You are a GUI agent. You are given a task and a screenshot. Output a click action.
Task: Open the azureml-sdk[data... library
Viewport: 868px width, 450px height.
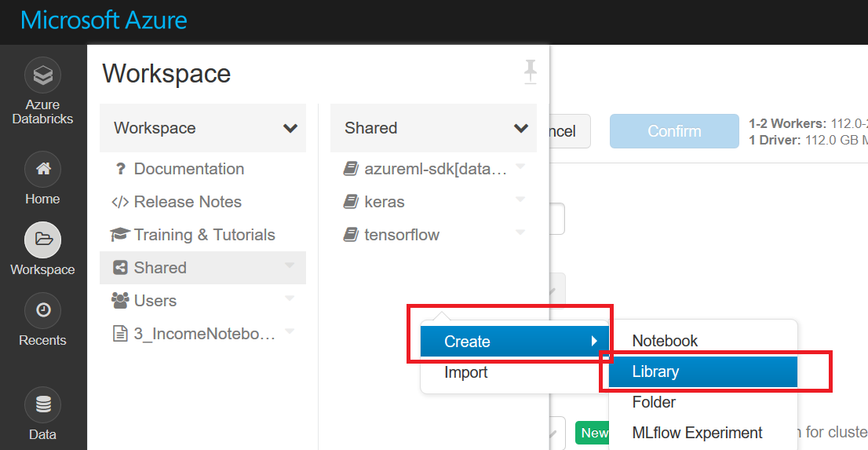point(436,169)
